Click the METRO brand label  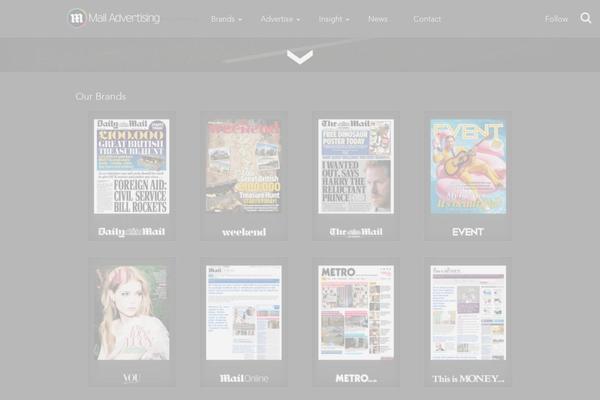pyautogui.click(x=356, y=378)
